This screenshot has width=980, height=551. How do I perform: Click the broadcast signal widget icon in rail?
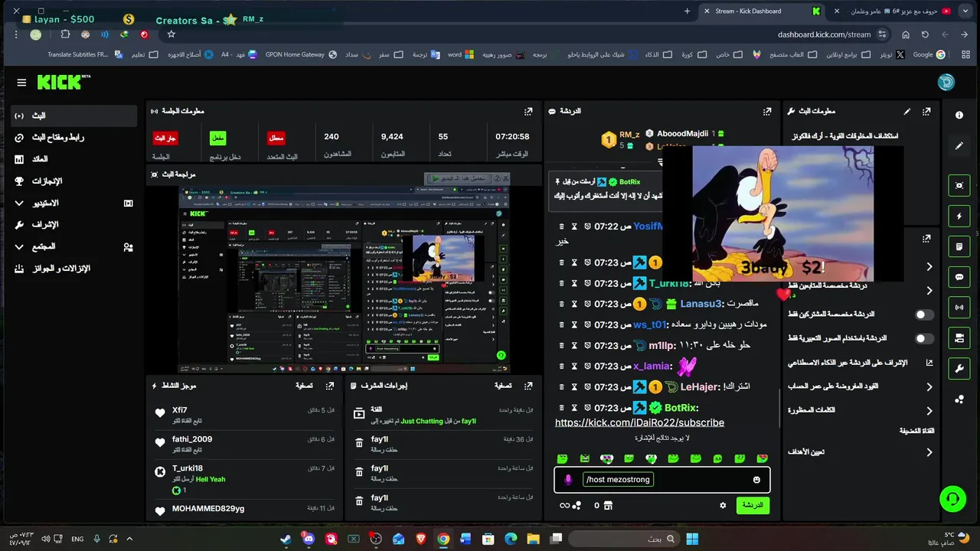pyautogui.click(x=959, y=307)
